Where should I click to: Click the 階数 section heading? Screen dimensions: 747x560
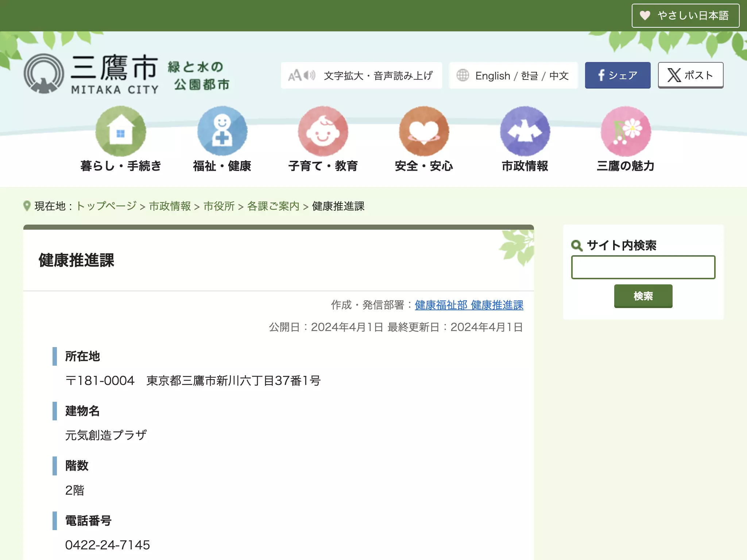click(77, 466)
